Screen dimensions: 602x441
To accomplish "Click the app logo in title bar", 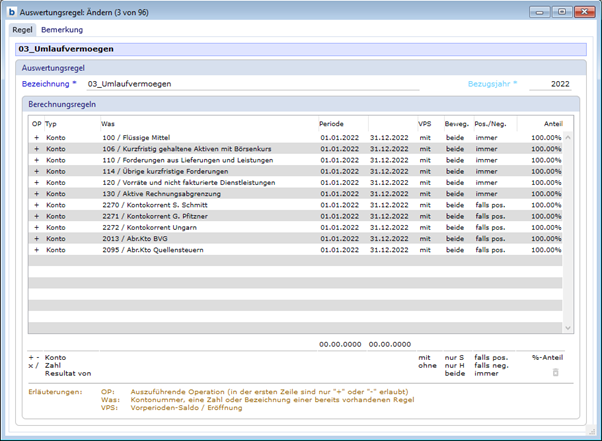I will point(11,12).
